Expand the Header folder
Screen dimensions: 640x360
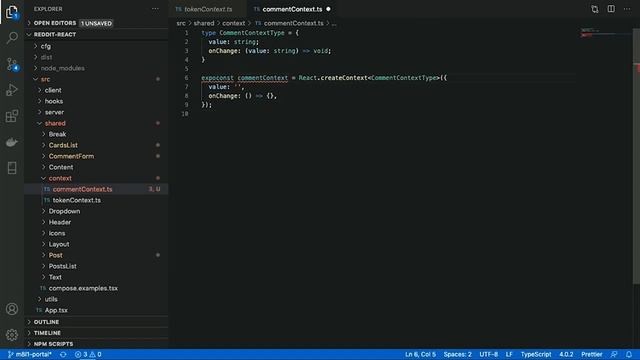[x=60, y=222]
